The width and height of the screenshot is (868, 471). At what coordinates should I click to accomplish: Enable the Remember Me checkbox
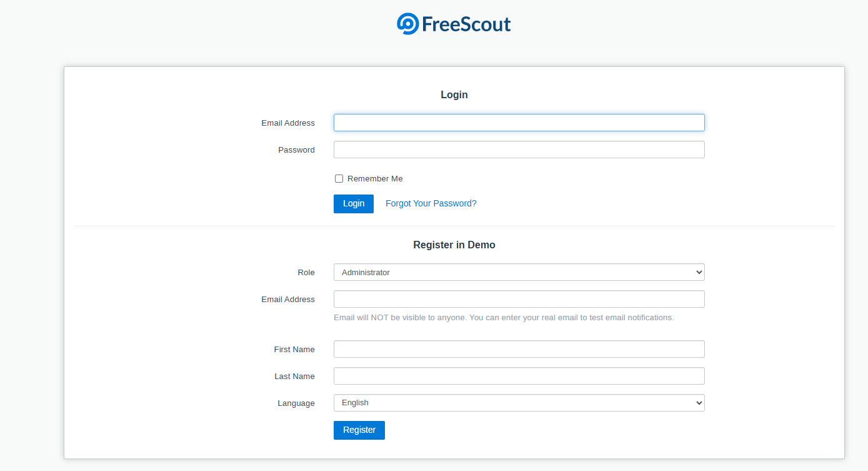coord(339,179)
